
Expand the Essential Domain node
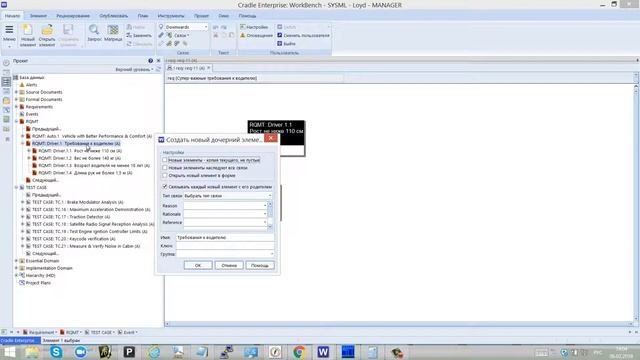point(16,261)
